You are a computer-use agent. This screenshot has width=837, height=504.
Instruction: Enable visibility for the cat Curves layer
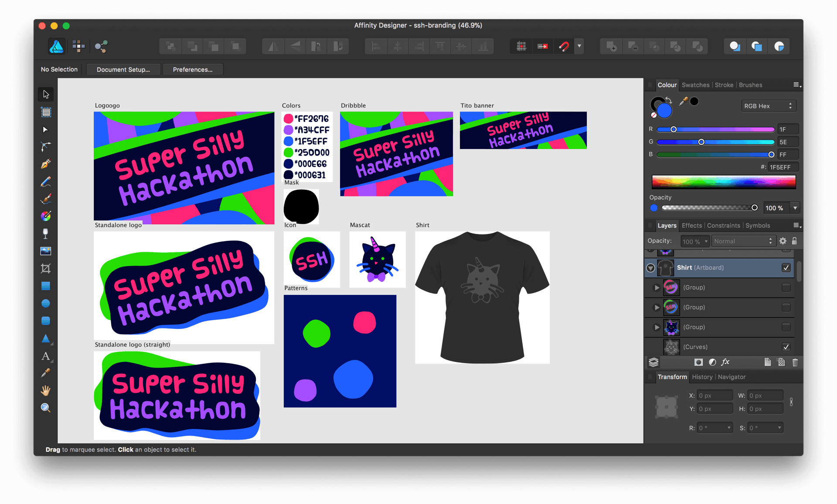pos(786,347)
